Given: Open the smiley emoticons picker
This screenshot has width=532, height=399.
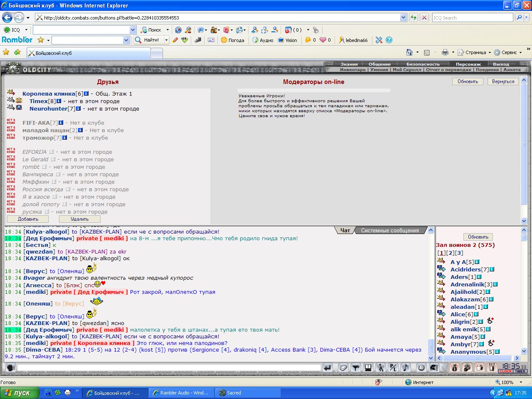Looking at the screenshot, I should [x=421, y=368].
